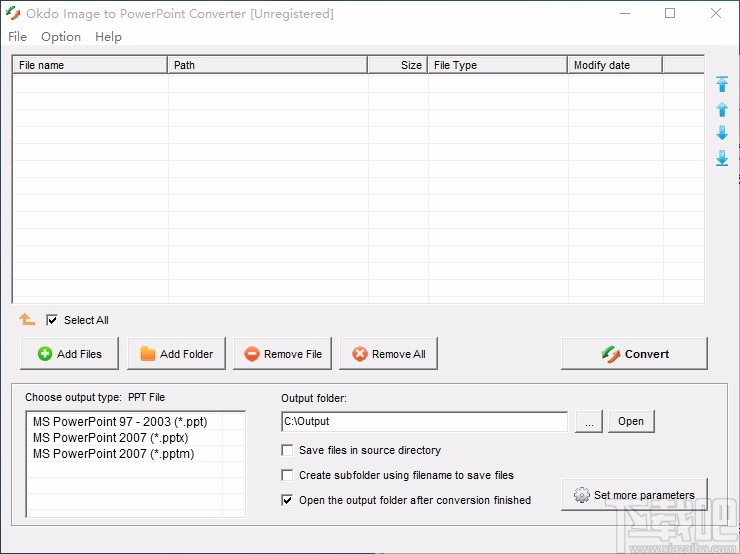Sort by the Modify date column header
740x554 pixels.
(615, 65)
